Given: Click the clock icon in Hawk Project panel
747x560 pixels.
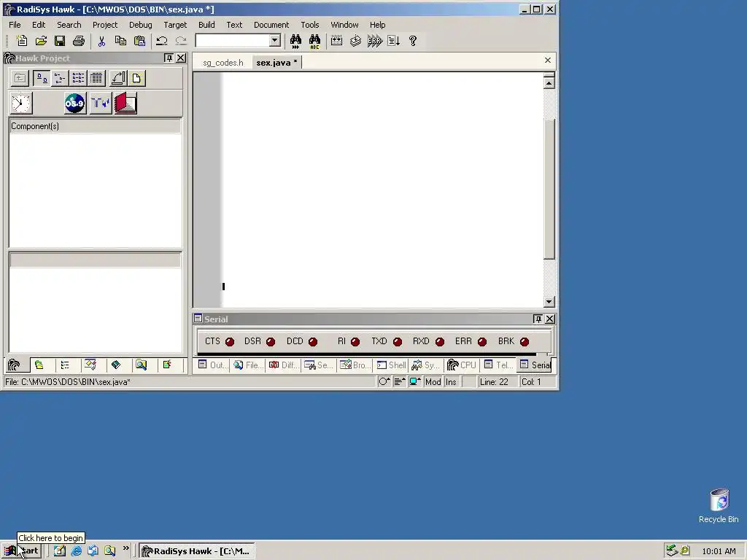Looking at the screenshot, I should click(x=20, y=104).
